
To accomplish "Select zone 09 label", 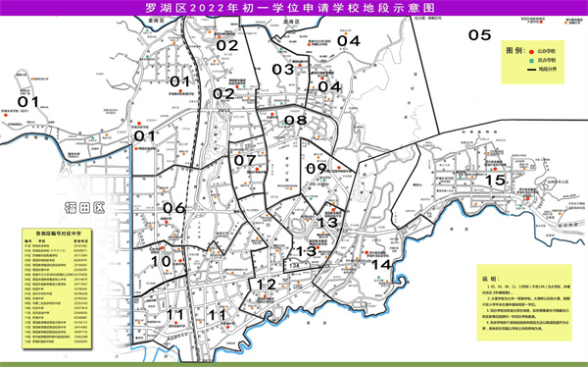I will [x=317, y=169].
